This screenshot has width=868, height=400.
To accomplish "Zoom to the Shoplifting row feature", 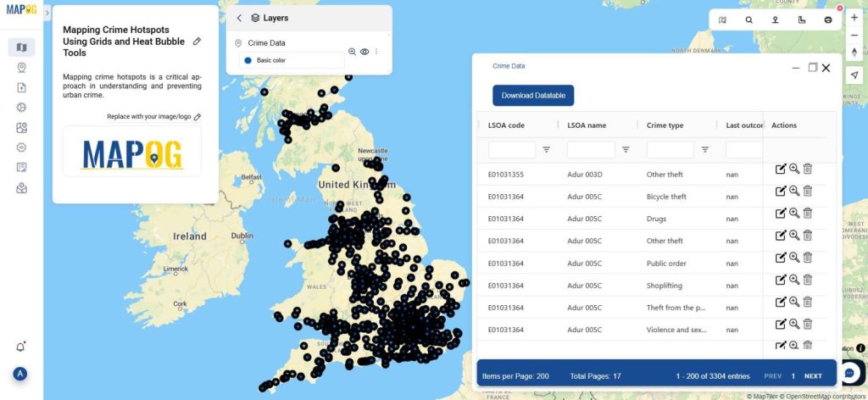I will 794,280.
